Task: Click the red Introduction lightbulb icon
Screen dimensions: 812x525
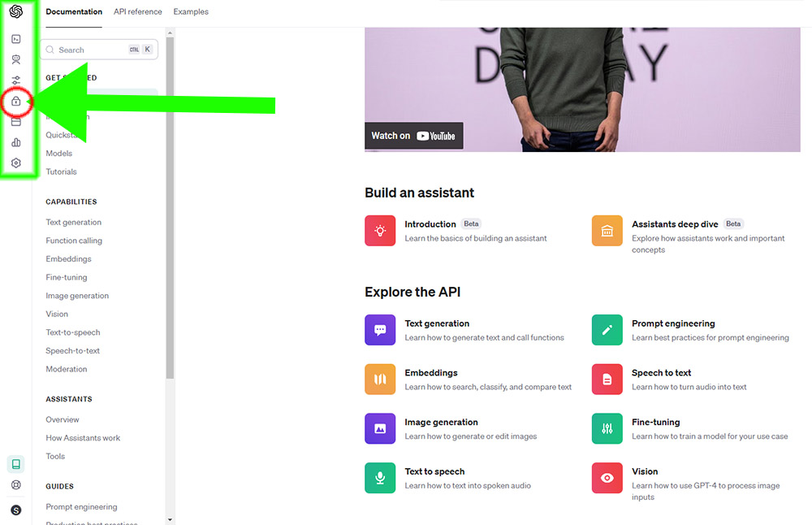Action: click(380, 231)
